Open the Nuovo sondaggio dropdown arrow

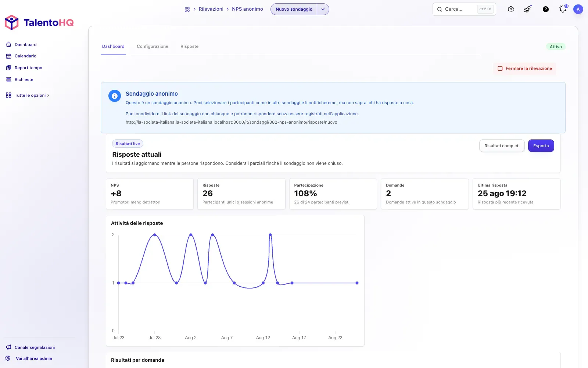[x=323, y=9]
